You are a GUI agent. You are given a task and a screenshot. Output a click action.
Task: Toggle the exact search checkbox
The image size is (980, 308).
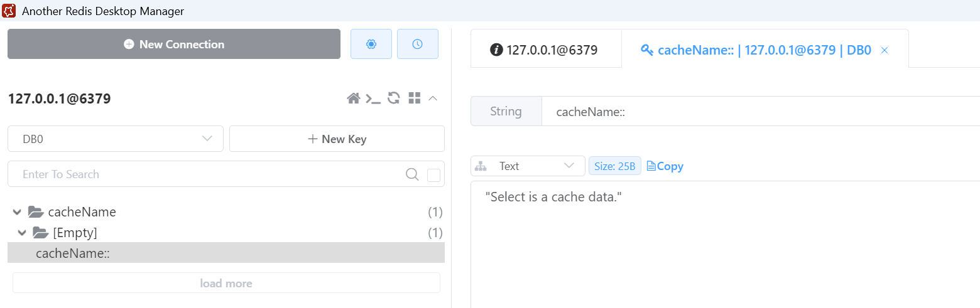pos(433,175)
